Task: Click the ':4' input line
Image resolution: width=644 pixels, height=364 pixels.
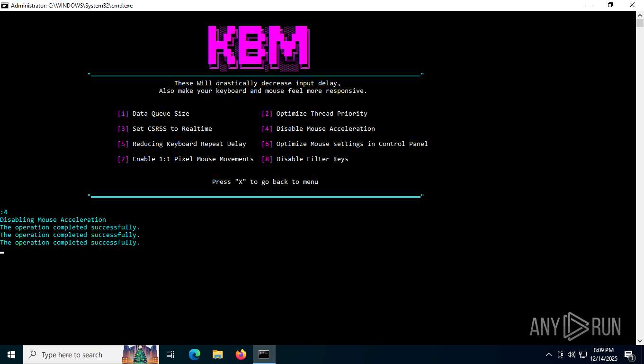Action: (4, 212)
